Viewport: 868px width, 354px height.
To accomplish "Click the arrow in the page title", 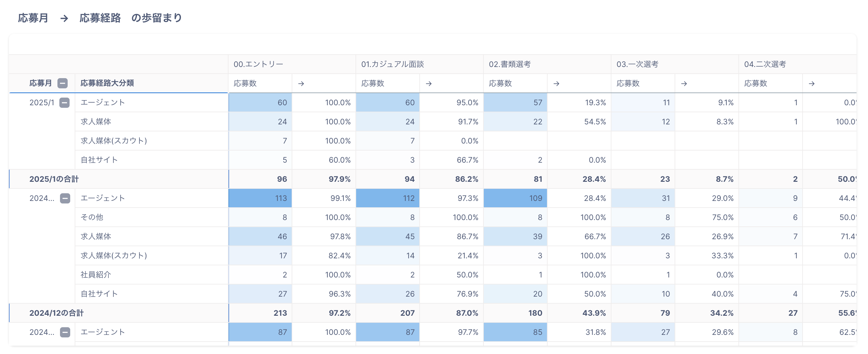I will click(64, 18).
